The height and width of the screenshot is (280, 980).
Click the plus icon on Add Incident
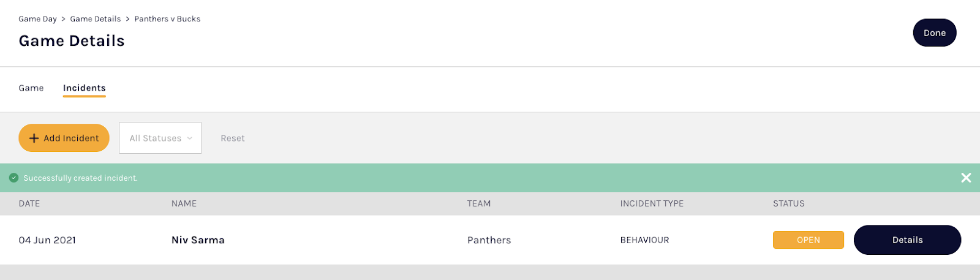pyautogui.click(x=34, y=138)
